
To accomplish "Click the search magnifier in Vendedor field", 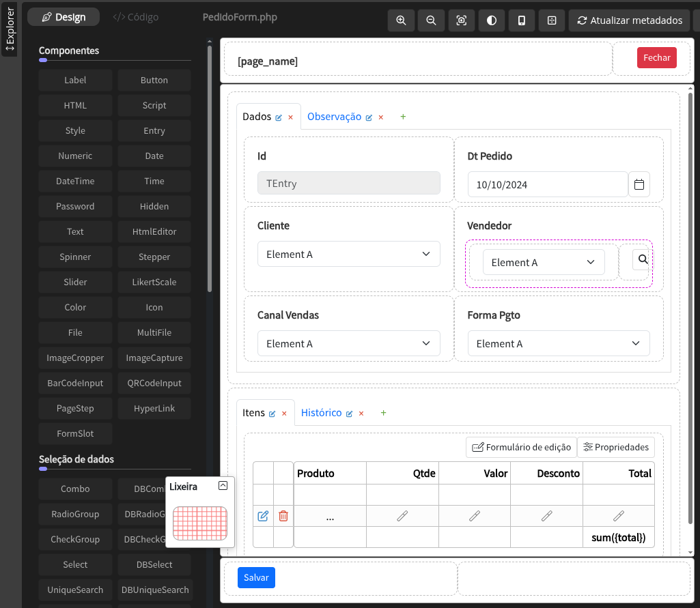I will coord(643,259).
